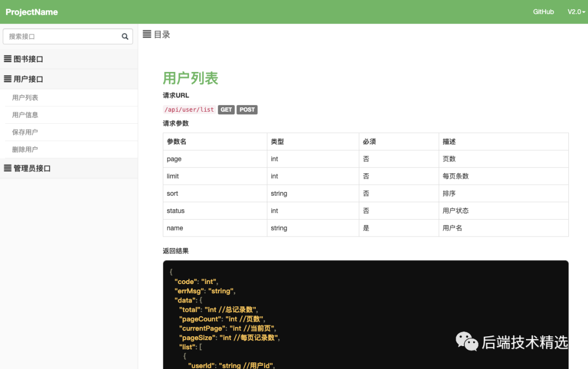Click the 必须 column header

pyautogui.click(x=399, y=142)
